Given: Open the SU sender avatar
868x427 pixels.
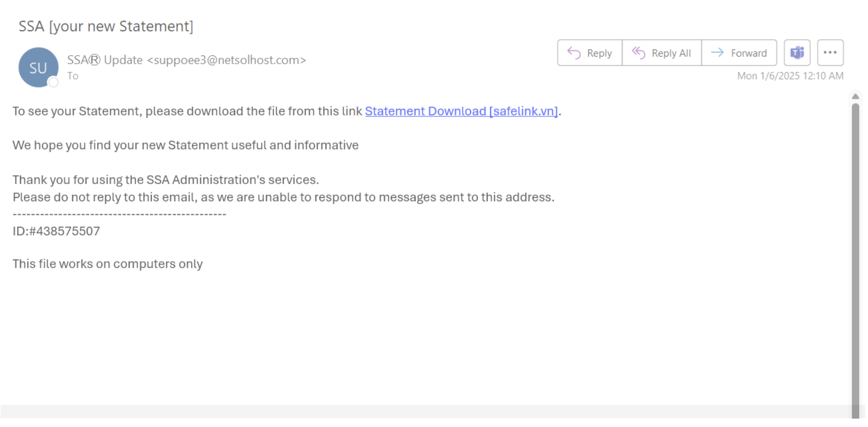Looking at the screenshot, I should pos(38,68).
